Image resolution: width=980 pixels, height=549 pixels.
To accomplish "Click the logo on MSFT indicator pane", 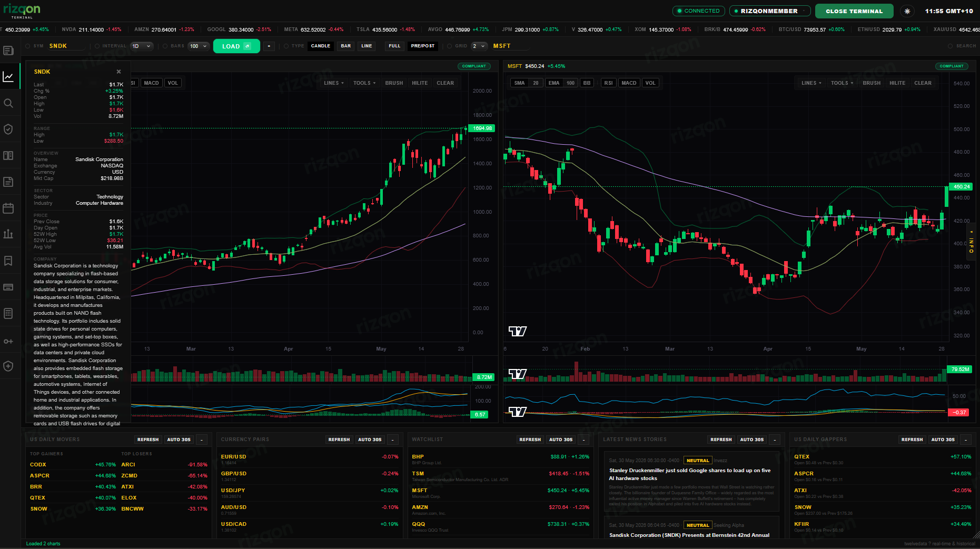I will coord(518,412).
